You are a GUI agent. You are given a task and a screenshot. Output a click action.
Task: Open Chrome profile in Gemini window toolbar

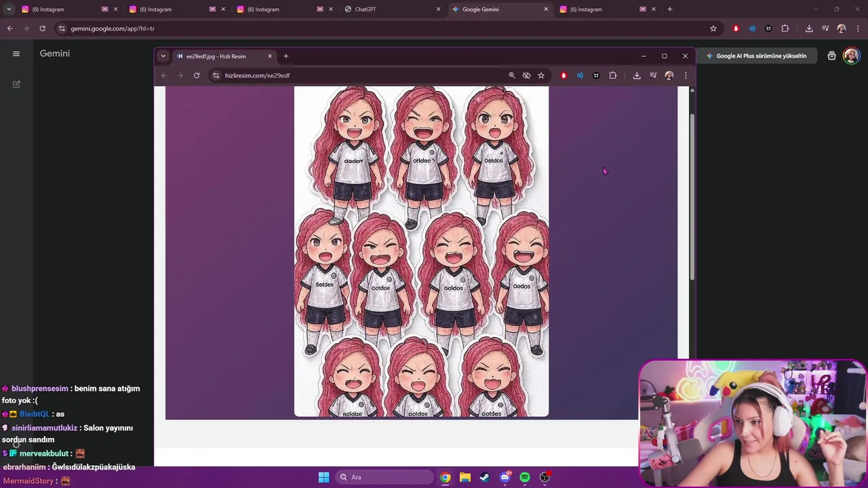click(x=842, y=28)
